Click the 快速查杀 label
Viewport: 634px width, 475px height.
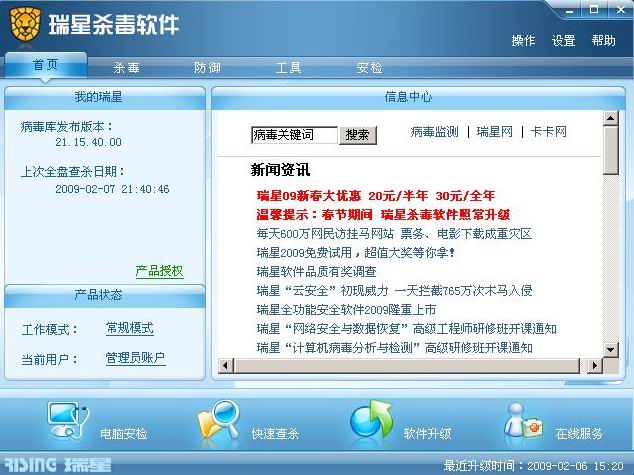275,434
